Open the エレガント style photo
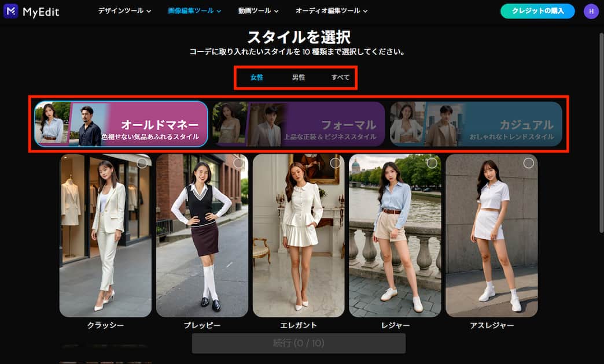Viewport: 604px width, 364px height. pos(299,236)
